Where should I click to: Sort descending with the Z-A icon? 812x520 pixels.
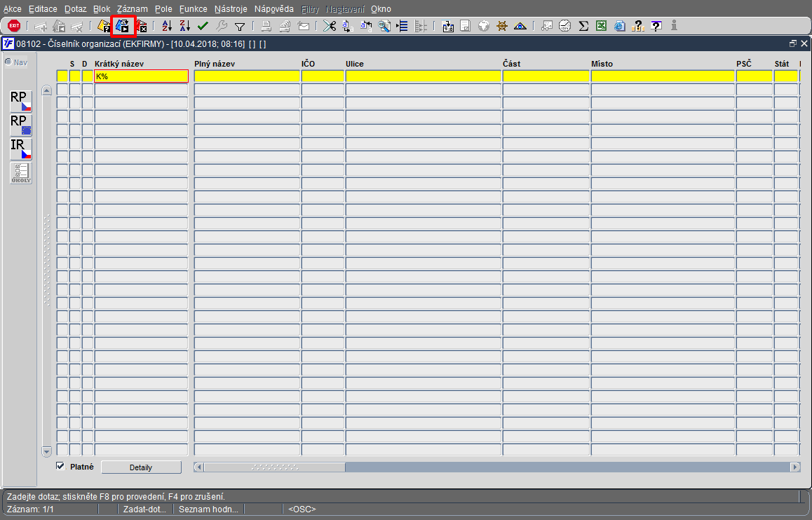[185, 26]
